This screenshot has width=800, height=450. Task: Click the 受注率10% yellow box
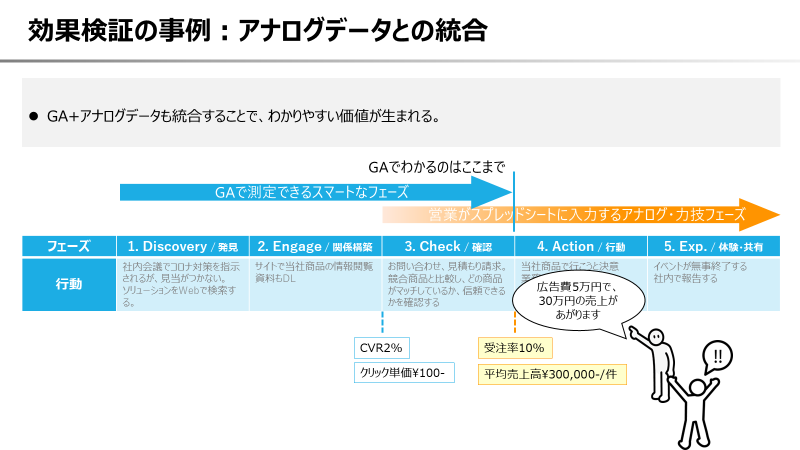click(514, 348)
